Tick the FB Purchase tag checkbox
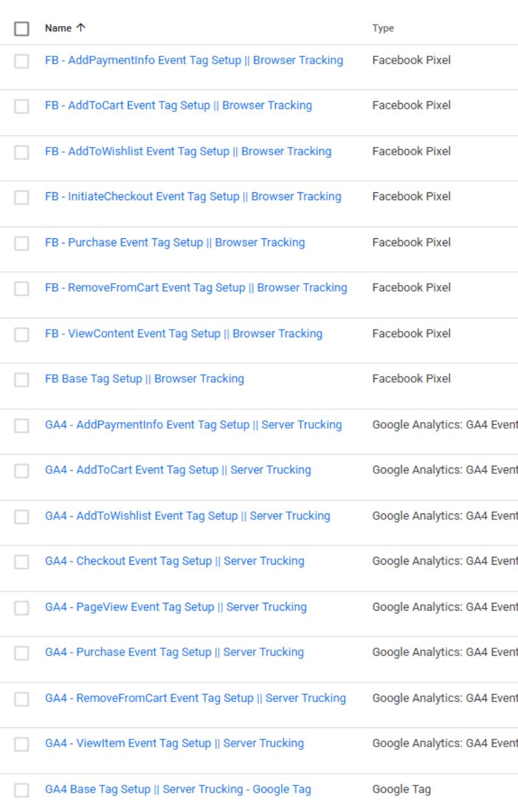The height and width of the screenshot is (812, 518). pyautogui.click(x=22, y=243)
